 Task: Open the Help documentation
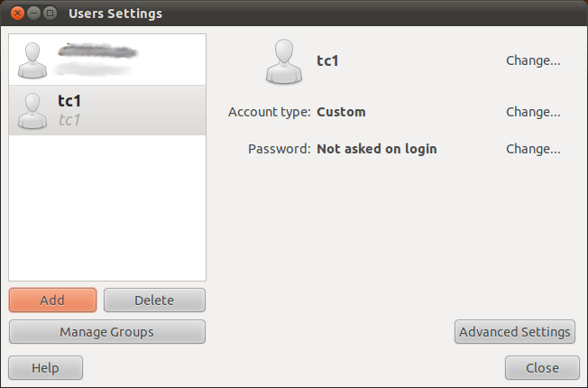click(x=45, y=368)
